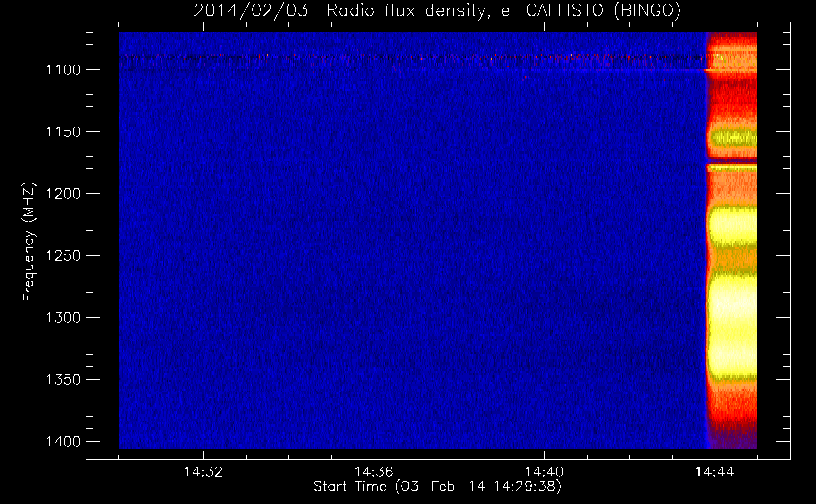Click the 1200 frequency tick label
816x504 pixels.
[63, 194]
